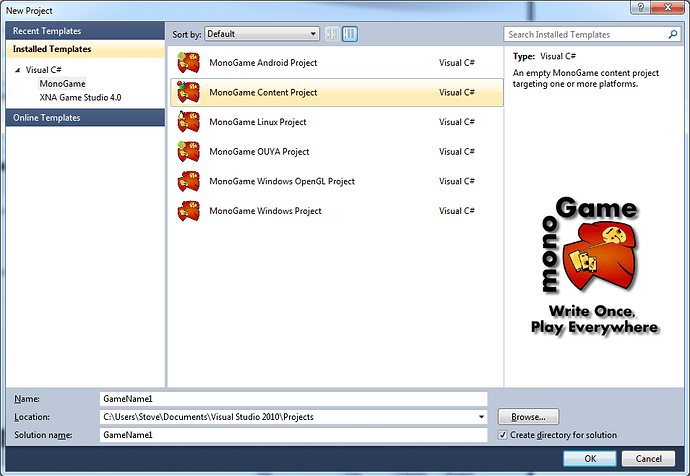Select XNA Game Studio 4.0 category

pos(80,97)
